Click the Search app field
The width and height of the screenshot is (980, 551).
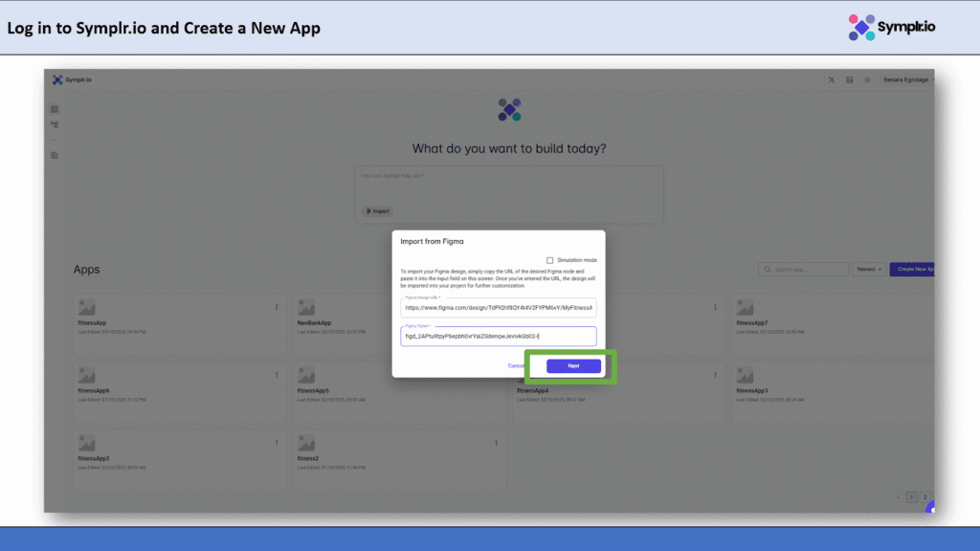tap(802, 270)
